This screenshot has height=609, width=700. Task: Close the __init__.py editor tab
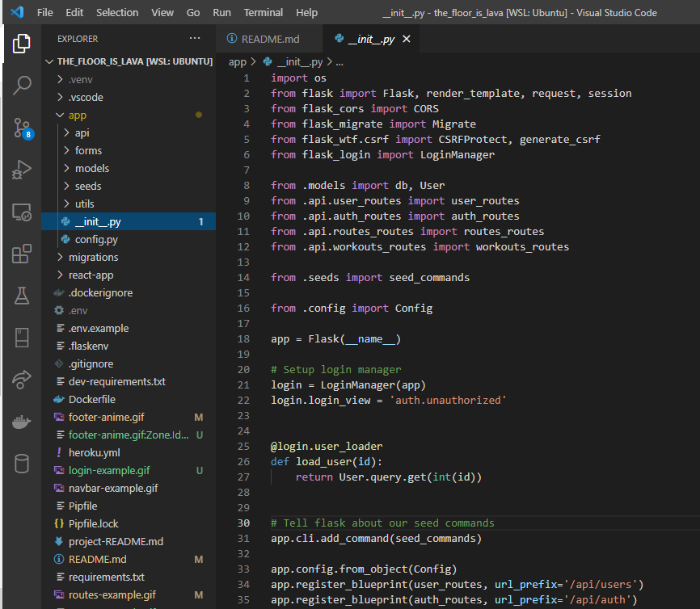click(406, 39)
